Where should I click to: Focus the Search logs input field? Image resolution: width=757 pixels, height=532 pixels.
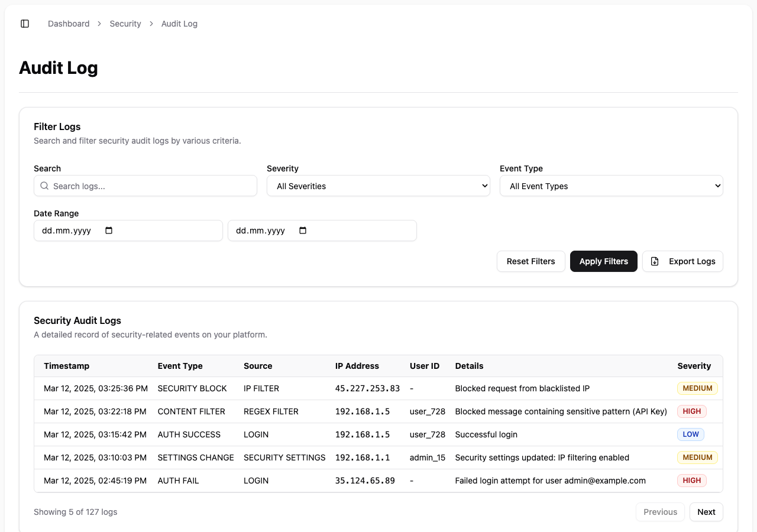[145, 186]
